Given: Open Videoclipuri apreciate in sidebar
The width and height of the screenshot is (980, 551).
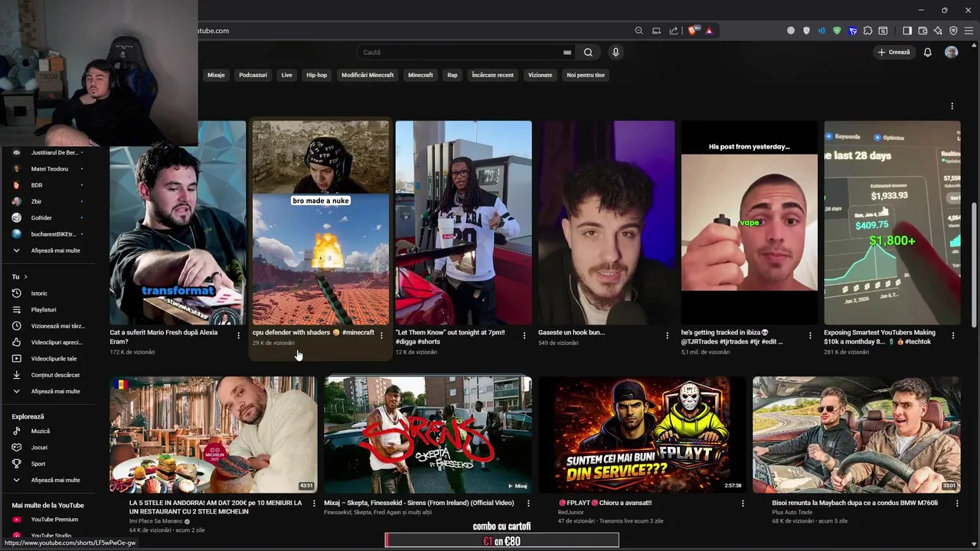Looking at the screenshot, I should coord(50,342).
